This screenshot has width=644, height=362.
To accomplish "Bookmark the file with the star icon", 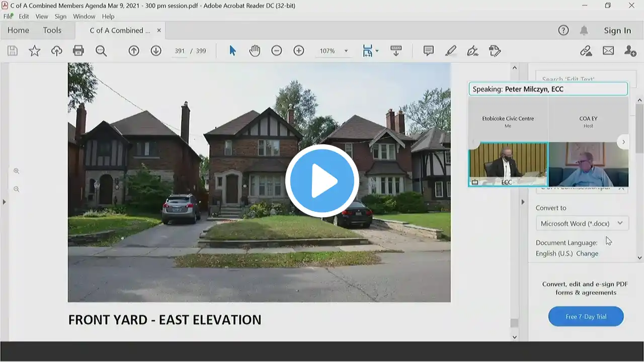I will (x=35, y=51).
